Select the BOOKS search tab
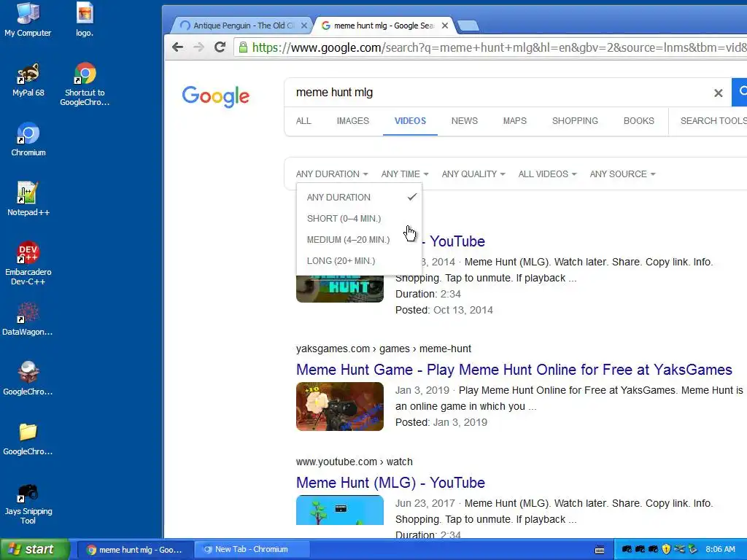 click(638, 121)
